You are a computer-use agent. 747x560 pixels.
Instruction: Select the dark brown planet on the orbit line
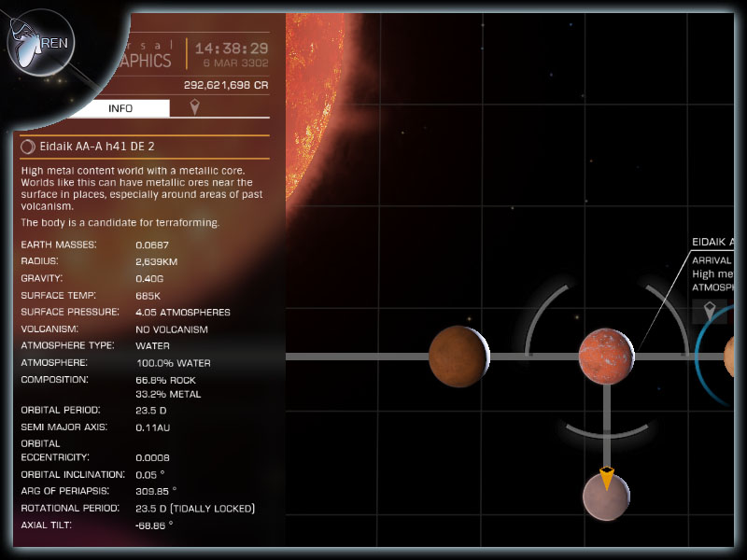point(458,357)
